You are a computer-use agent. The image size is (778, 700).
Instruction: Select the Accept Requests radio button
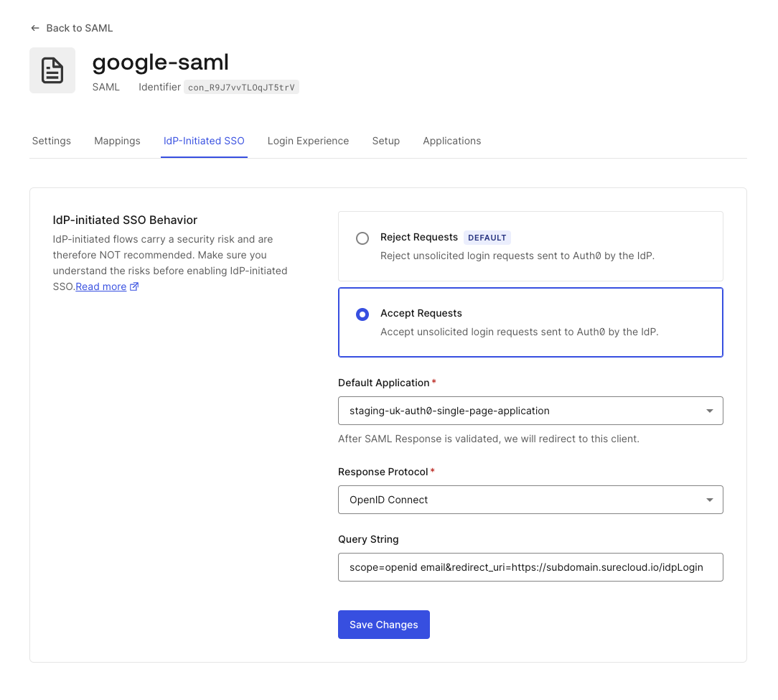pos(362,314)
